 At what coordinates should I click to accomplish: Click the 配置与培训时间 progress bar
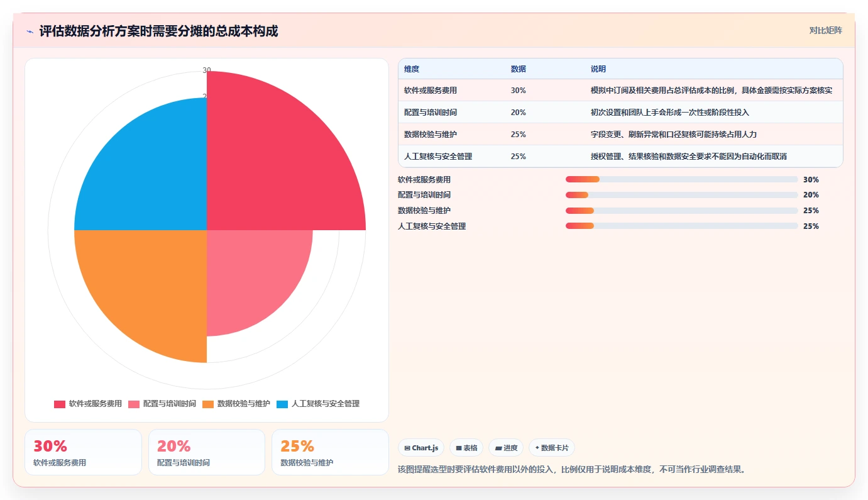click(682, 195)
